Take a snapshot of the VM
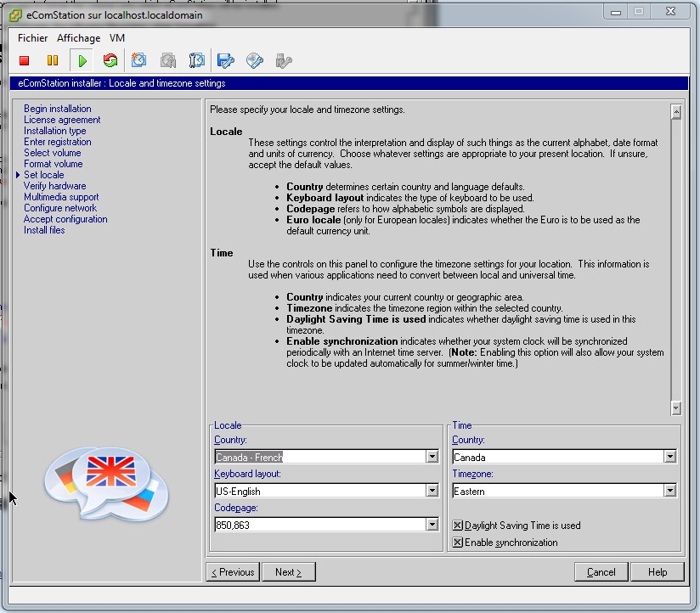The image size is (700, 613). tap(140, 60)
